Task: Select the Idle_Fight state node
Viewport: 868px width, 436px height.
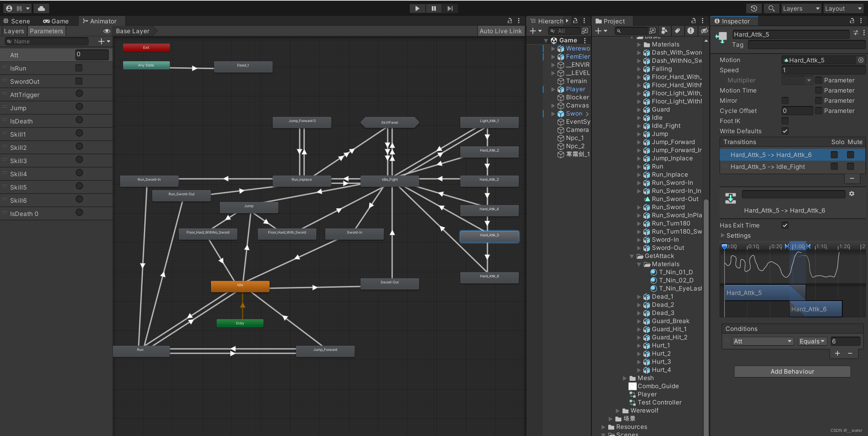Action: 390,180
